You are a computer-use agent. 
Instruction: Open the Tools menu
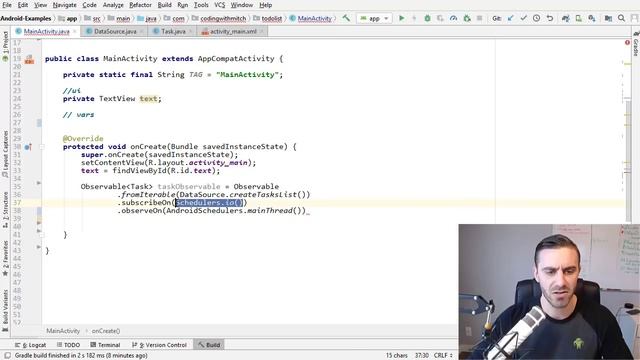201,5
